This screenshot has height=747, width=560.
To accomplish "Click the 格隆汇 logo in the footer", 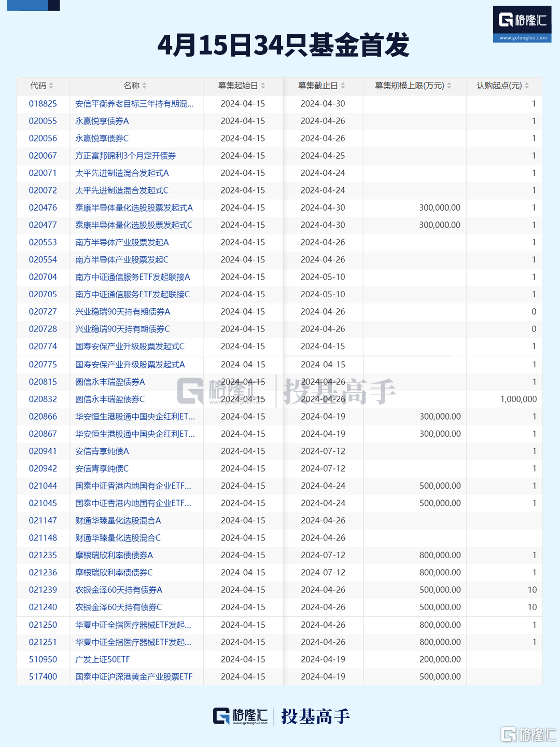I will click(x=241, y=716).
